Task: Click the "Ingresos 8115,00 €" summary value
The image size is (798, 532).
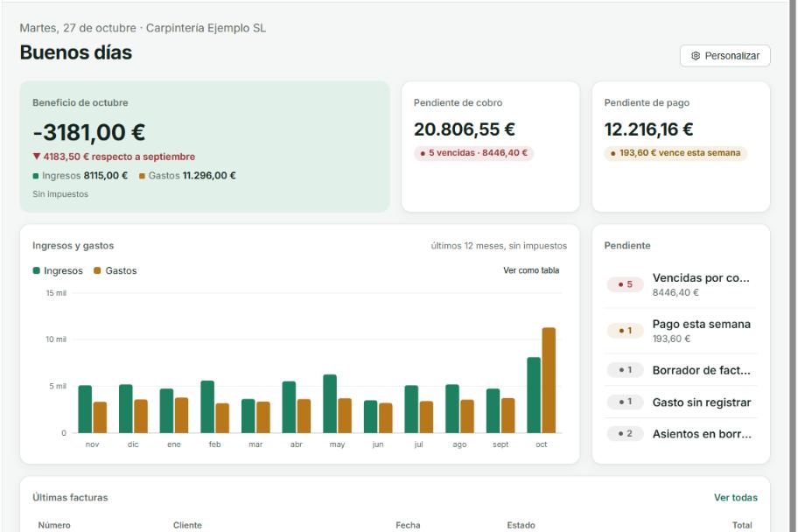Action: click(x=80, y=176)
